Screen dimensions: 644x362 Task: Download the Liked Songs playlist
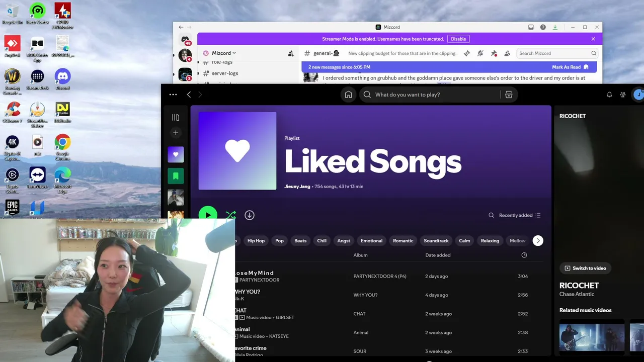(x=249, y=215)
